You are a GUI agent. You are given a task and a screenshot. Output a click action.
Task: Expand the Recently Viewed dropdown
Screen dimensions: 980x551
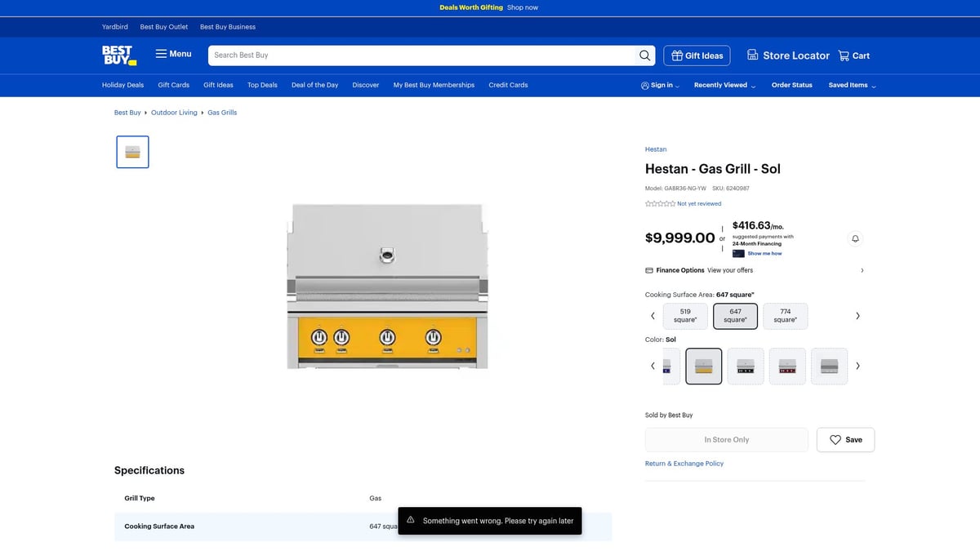pyautogui.click(x=724, y=85)
